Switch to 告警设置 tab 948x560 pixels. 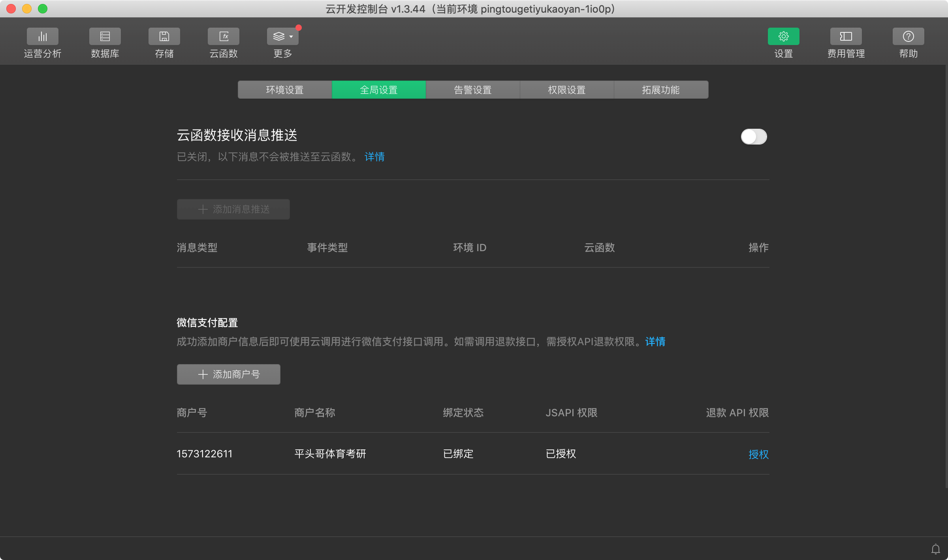[472, 90]
